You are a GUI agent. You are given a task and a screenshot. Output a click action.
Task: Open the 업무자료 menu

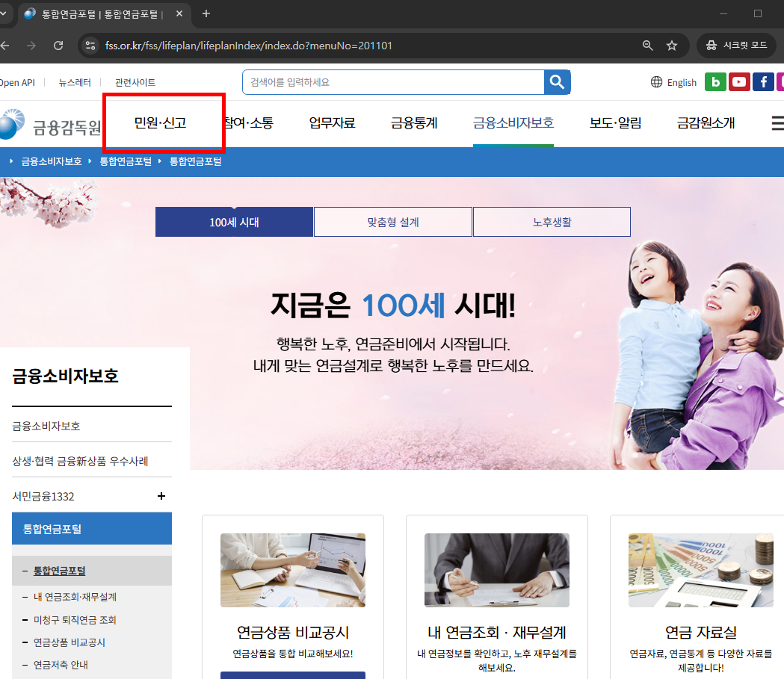(x=331, y=123)
